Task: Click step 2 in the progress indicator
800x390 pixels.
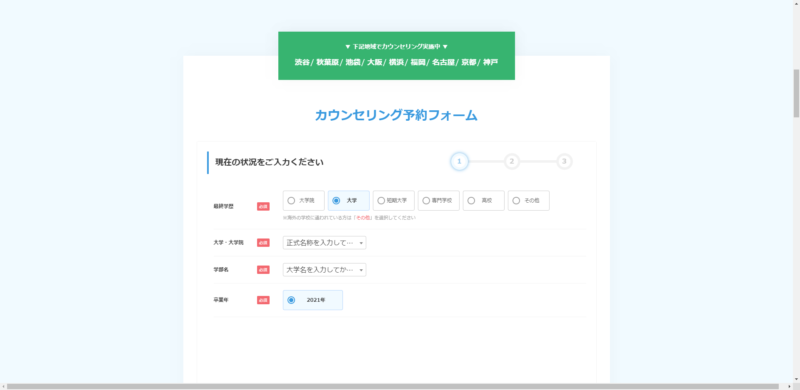Action: [512, 161]
